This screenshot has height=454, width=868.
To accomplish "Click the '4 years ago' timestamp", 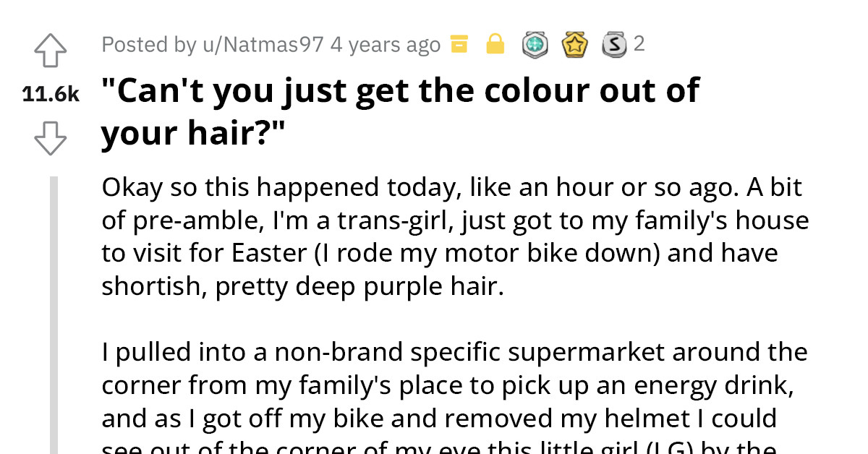I will click(378, 44).
